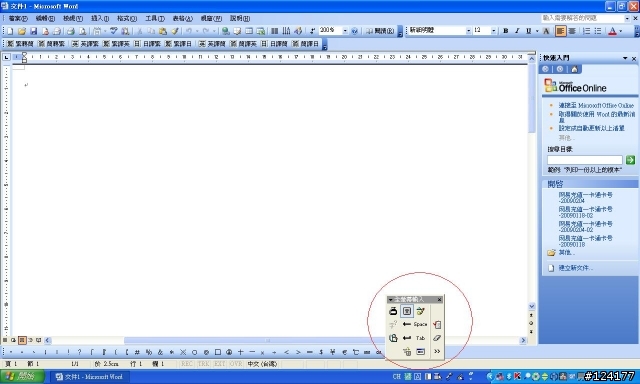Click 連線至 Microsoft Office Online link
Screen dimensions: 640x384
point(596,105)
